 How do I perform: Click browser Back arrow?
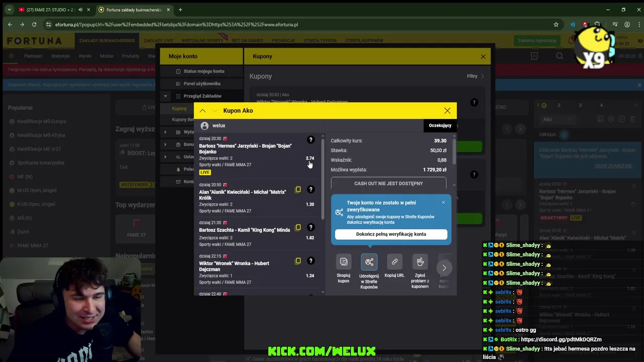[x=10, y=24]
